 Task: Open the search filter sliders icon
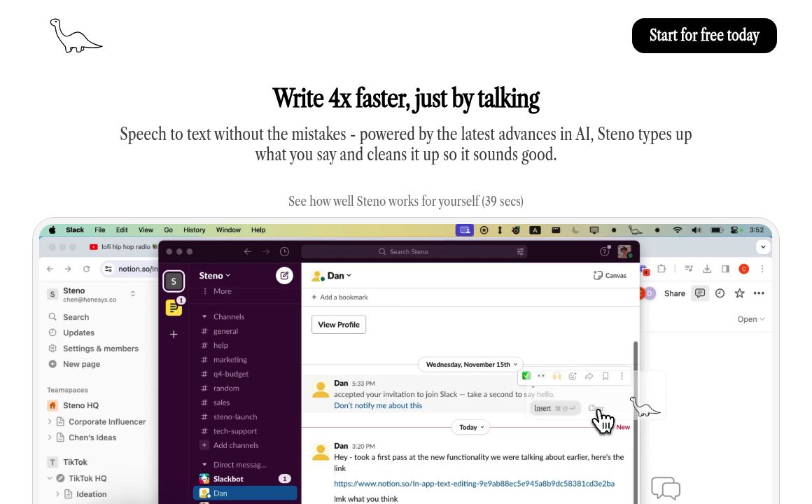(520, 252)
